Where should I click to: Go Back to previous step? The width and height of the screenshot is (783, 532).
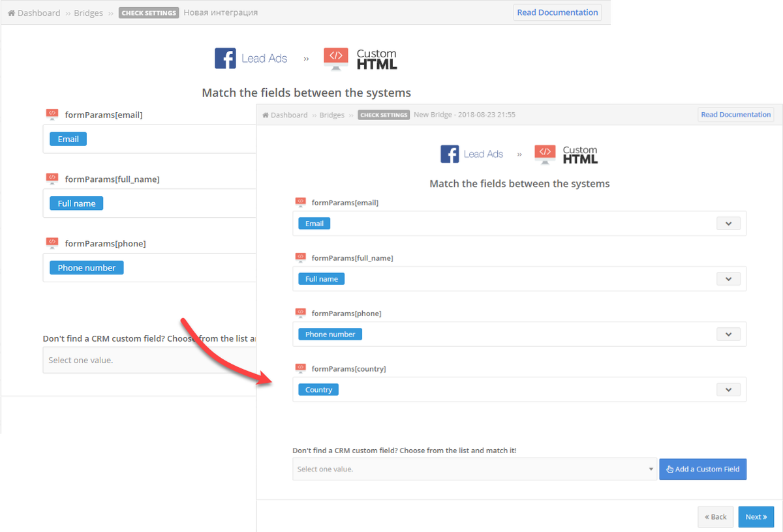(x=715, y=517)
